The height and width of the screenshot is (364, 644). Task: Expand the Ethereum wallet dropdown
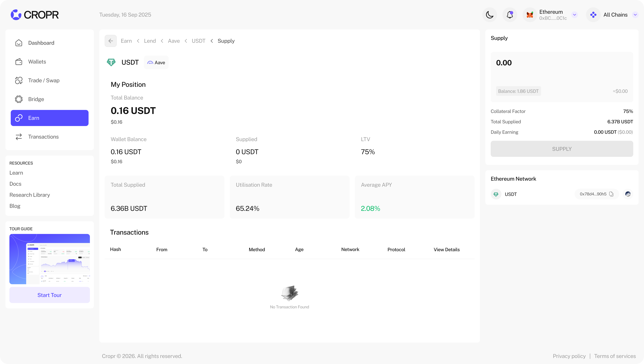coord(574,15)
